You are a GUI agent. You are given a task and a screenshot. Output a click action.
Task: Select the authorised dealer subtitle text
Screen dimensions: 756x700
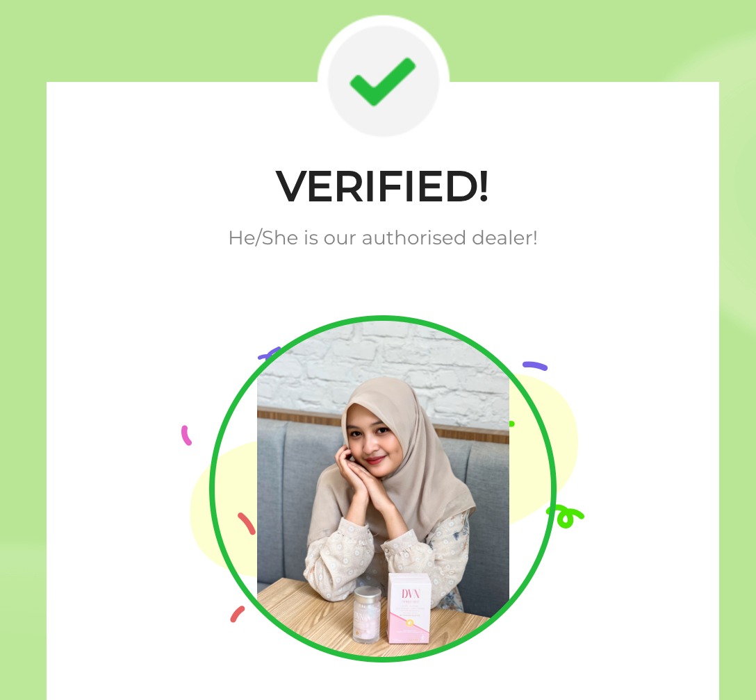coord(383,238)
